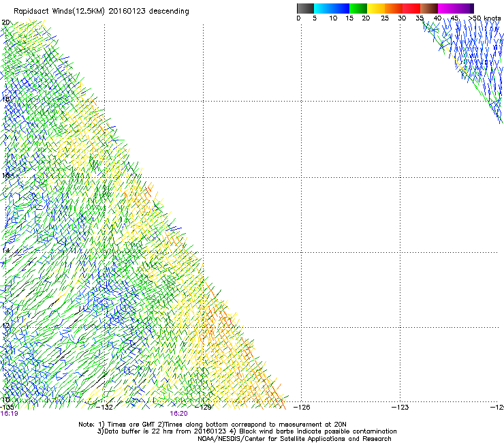Click the '10' legend scale label
This screenshot has width=504, height=443.
tap(333, 18)
